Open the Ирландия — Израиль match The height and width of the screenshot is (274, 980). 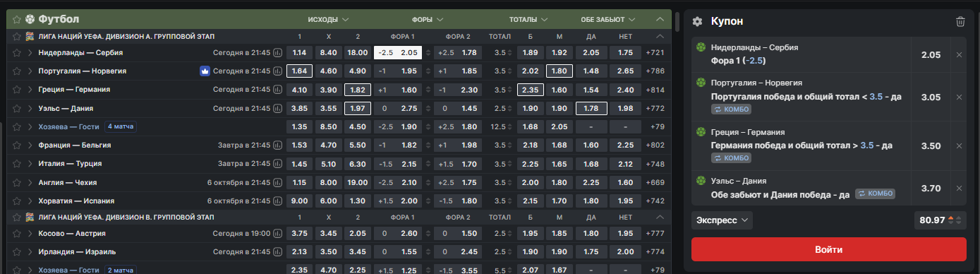pyautogui.click(x=77, y=252)
